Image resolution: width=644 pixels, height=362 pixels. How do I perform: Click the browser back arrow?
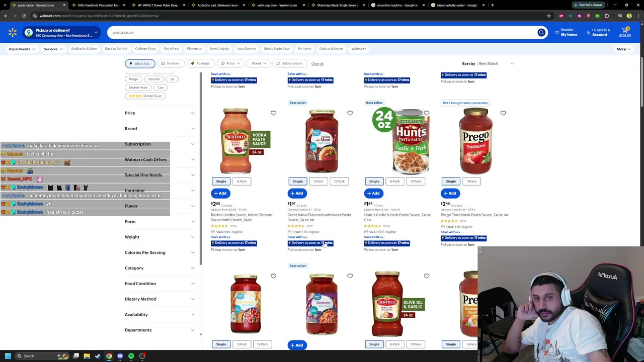6,16
